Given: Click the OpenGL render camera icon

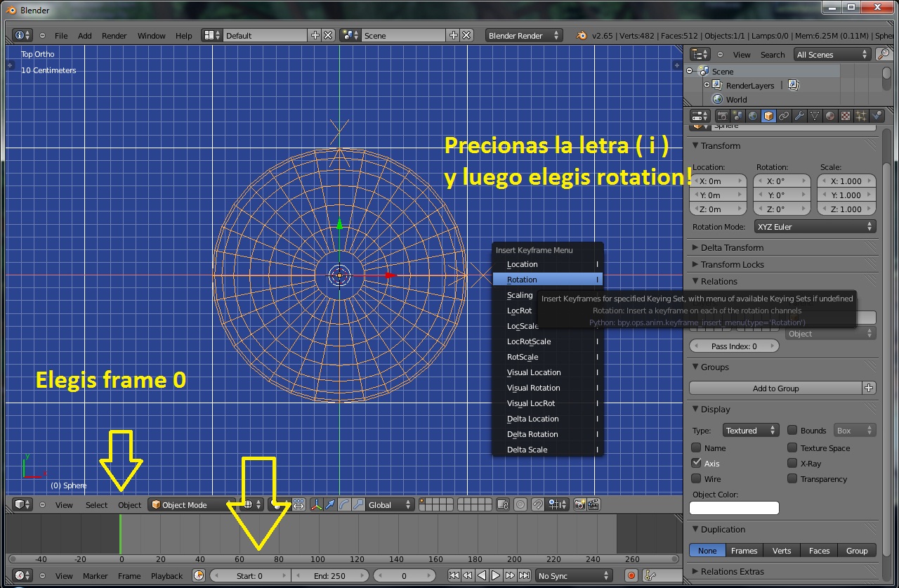Looking at the screenshot, I should point(579,504).
